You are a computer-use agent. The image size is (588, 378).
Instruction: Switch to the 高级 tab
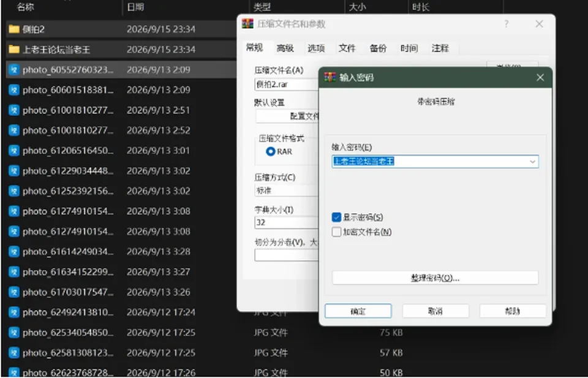coord(285,48)
